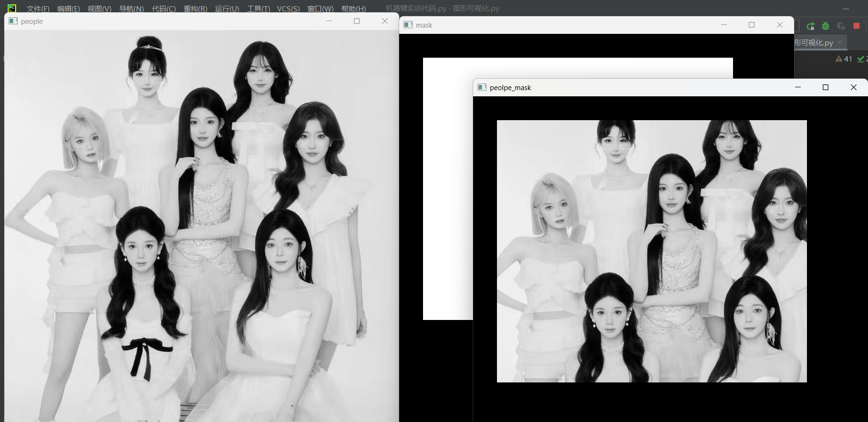Close the 图形可视化.py editor tab
The width and height of the screenshot is (868, 422).
pos(840,42)
